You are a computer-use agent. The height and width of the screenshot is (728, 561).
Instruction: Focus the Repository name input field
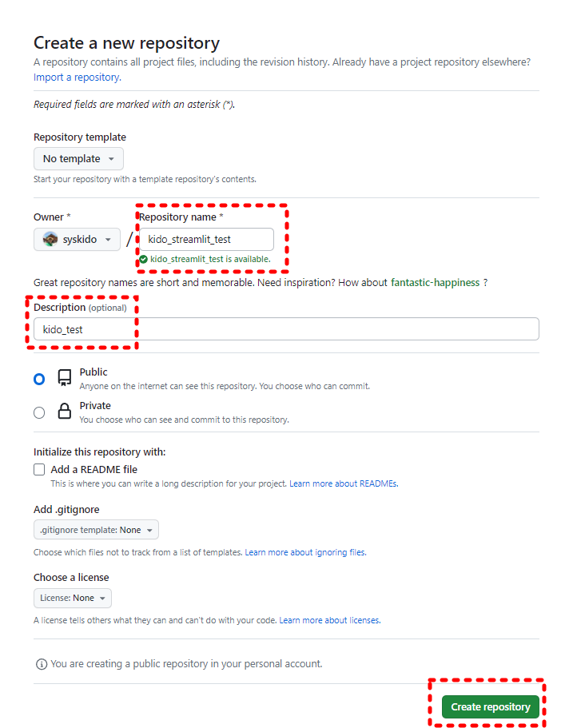pyautogui.click(x=207, y=240)
